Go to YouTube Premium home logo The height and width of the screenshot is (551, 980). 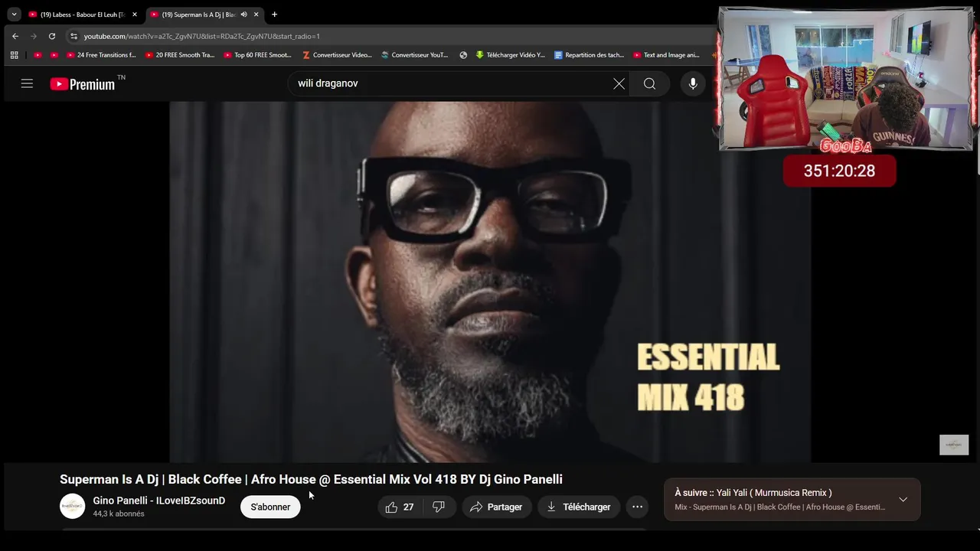tap(83, 84)
